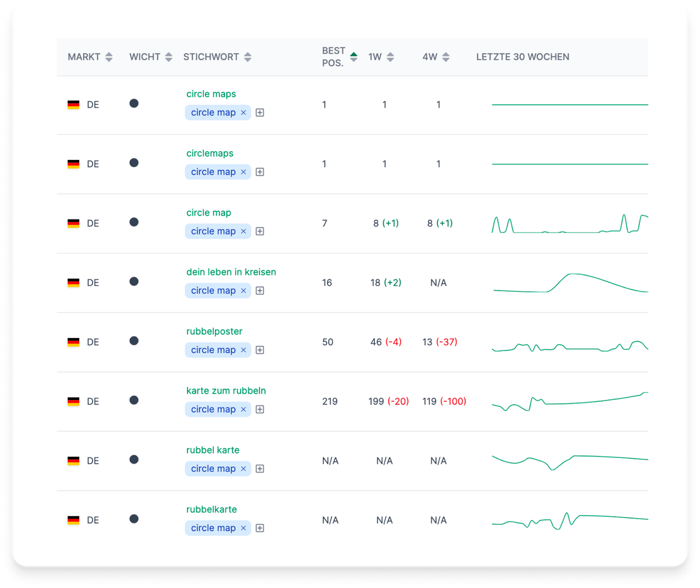View 30-week sparkline for karte zum rubbeln
This screenshot has height=588, width=700.
tap(570, 401)
